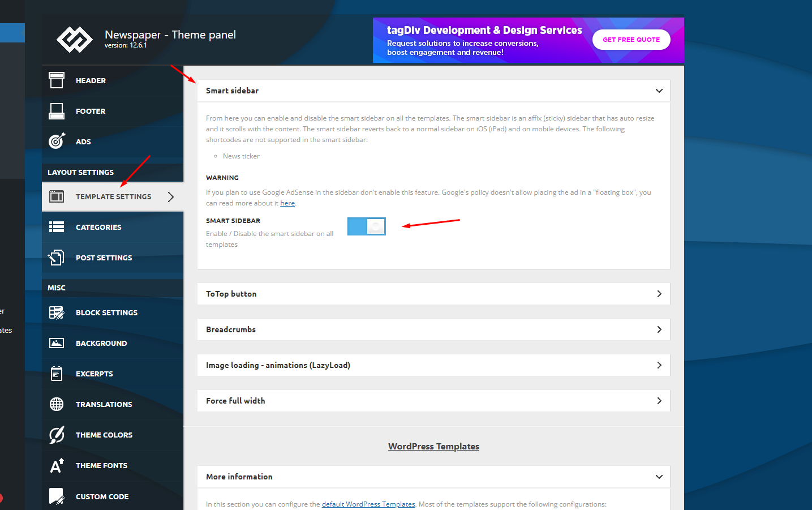Click the Custom Code icon
The image size is (812, 510).
point(57,496)
